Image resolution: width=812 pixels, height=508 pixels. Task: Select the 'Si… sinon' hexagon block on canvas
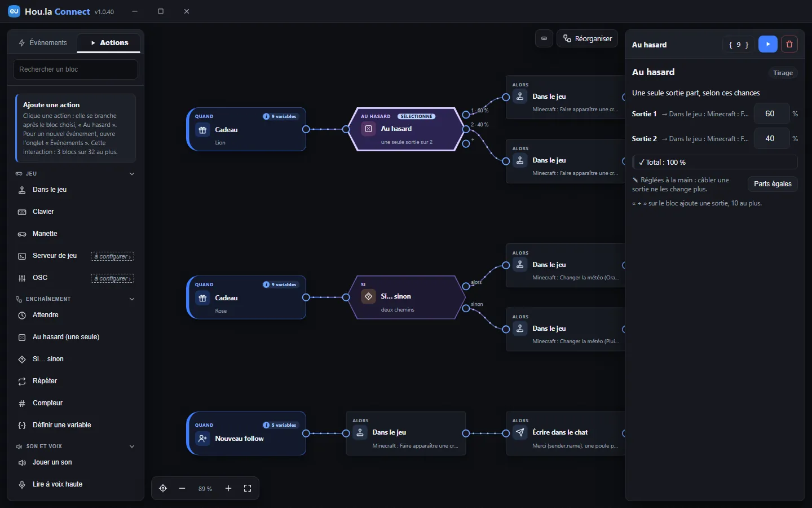[406, 297]
